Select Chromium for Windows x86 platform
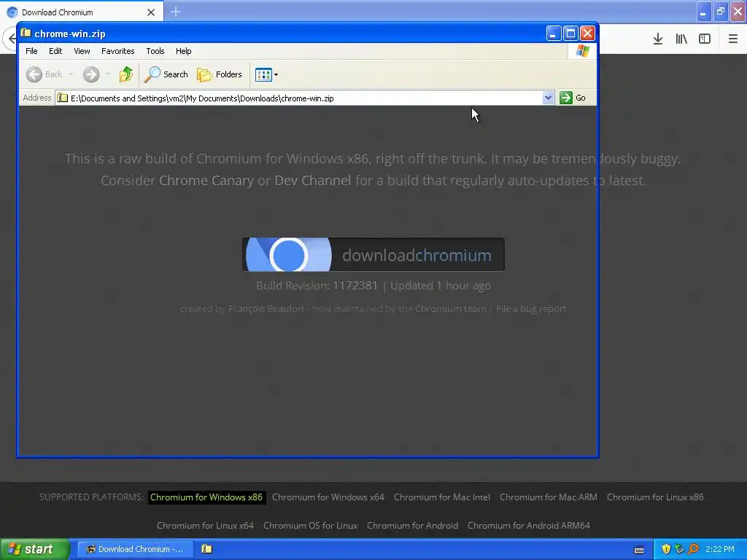Image resolution: width=747 pixels, height=560 pixels. click(206, 497)
